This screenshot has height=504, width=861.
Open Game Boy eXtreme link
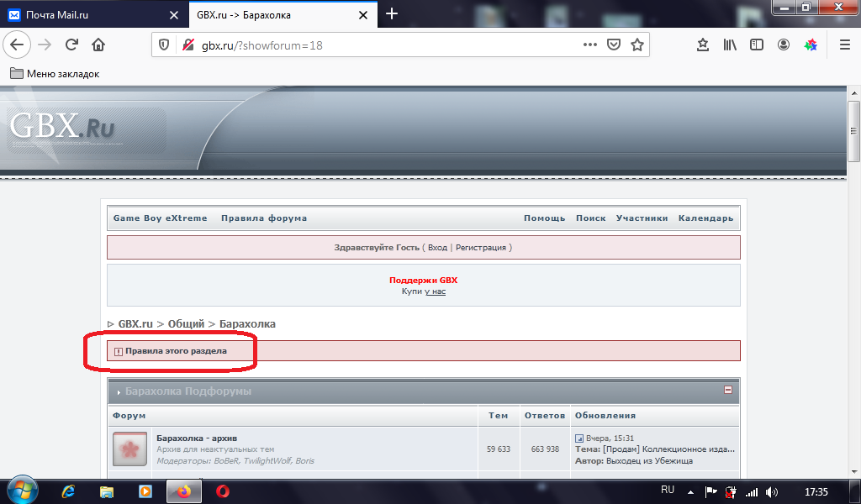point(161,218)
